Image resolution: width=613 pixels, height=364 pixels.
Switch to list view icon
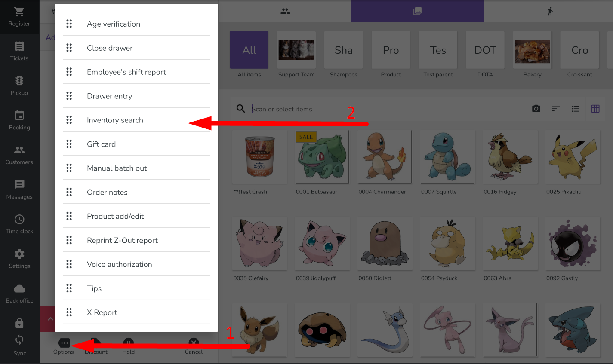coord(576,109)
